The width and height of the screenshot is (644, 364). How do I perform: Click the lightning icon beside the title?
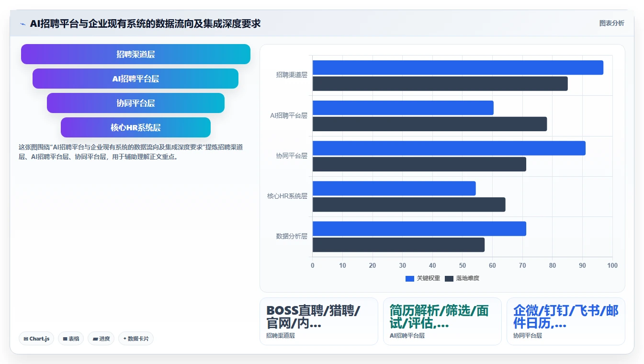pyautogui.click(x=23, y=24)
